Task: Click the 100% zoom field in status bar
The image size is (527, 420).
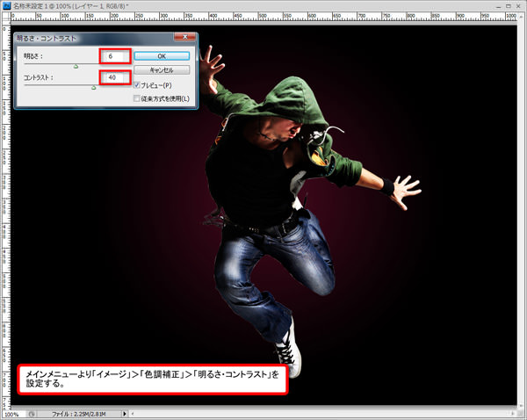Action: tap(12, 413)
